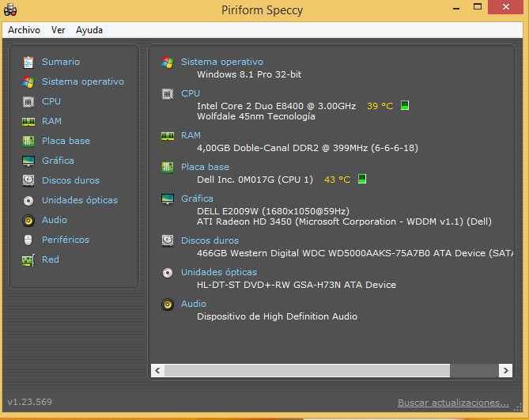Click the Discos duros drive icon in sidebar
529x420 pixels.
tap(28, 180)
